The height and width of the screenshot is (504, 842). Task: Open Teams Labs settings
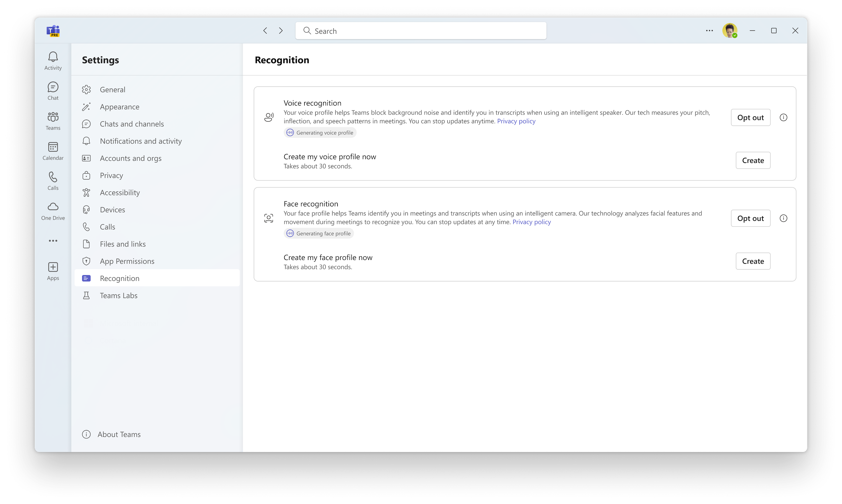[x=118, y=295]
